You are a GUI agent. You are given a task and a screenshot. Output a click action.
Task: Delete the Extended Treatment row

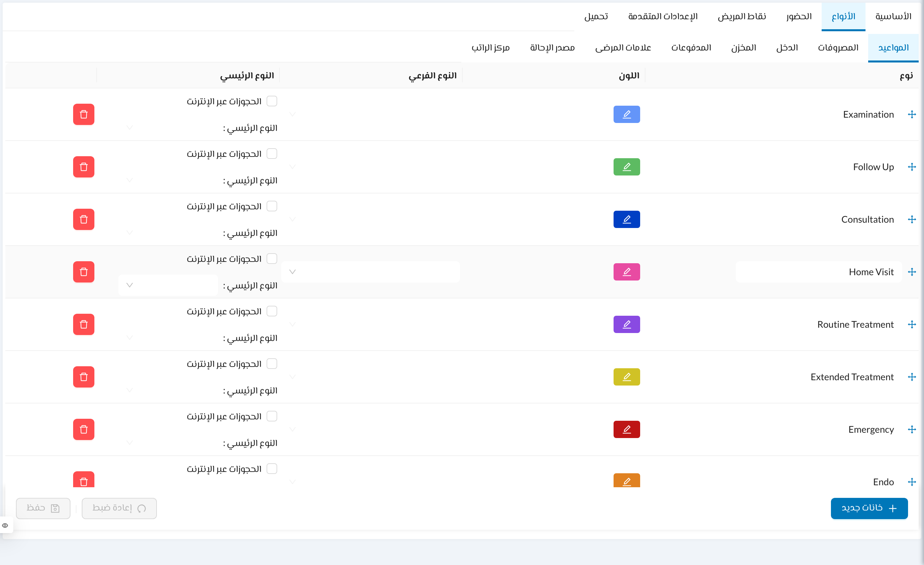coord(84,377)
